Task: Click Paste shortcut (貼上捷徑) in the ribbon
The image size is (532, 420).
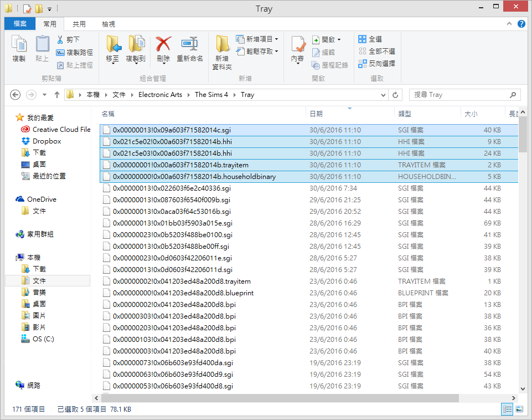Action: (x=75, y=65)
